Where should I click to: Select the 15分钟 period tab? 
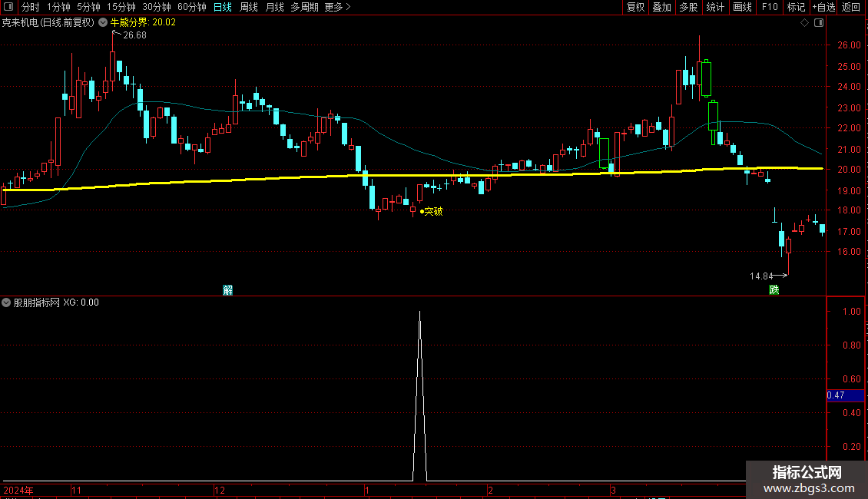(x=121, y=7)
